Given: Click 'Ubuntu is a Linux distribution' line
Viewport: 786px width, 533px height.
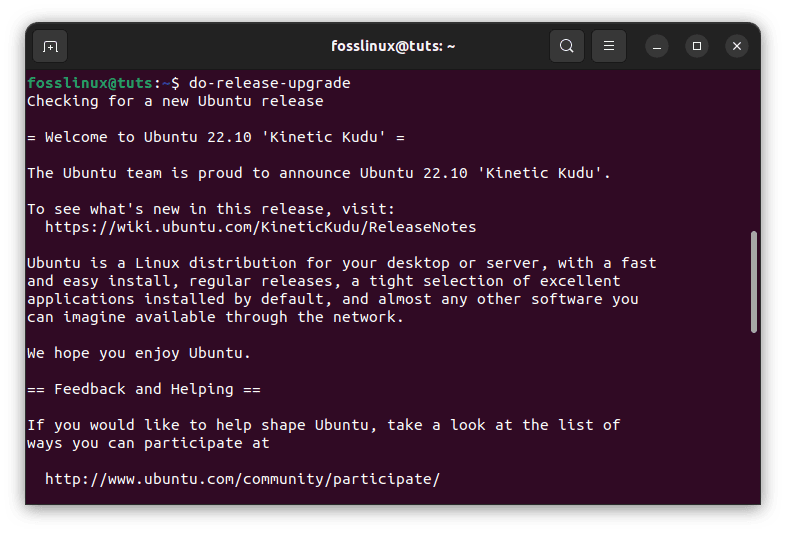Looking at the screenshot, I should 342,263.
